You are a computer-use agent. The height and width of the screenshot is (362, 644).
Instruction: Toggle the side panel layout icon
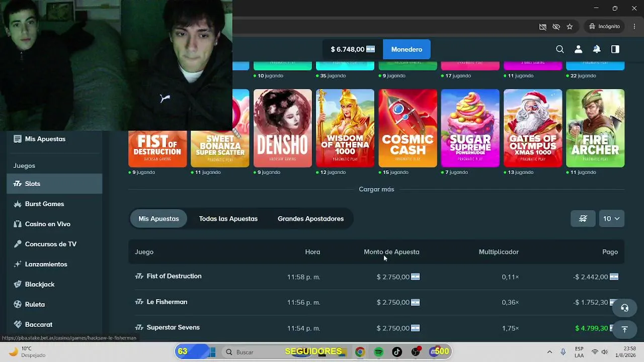coord(615,49)
